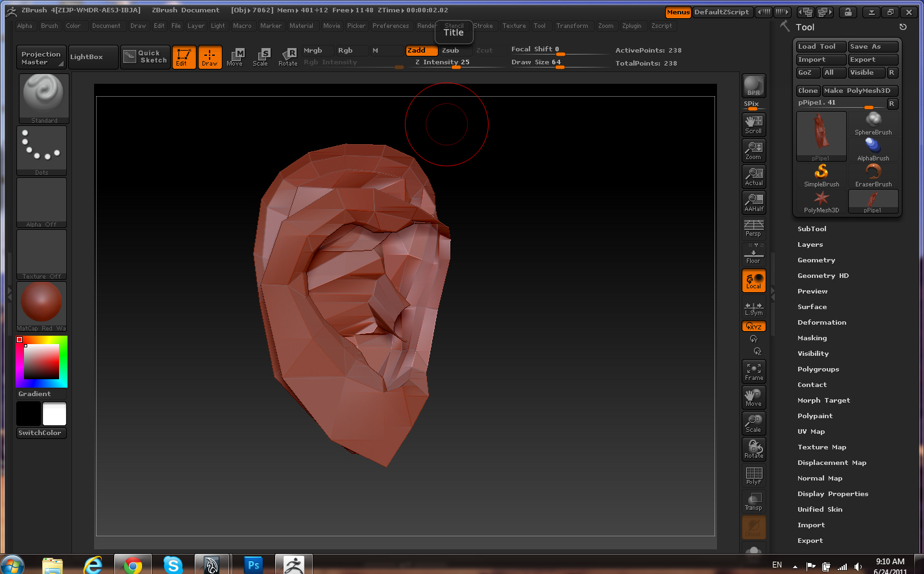Click the Make PolyMesh3D button
Viewport: 924px width, 574px height.
[x=860, y=90]
